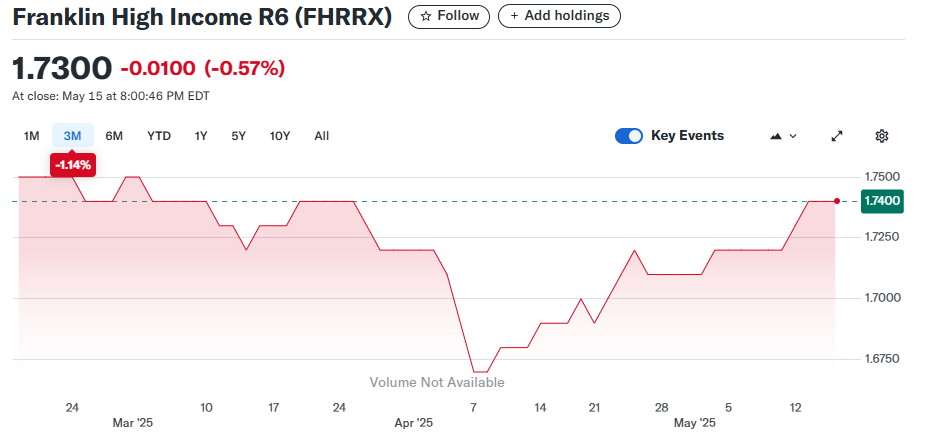The height and width of the screenshot is (442, 928).
Task: Click the 17 date label on x-axis
Action: click(x=273, y=408)
